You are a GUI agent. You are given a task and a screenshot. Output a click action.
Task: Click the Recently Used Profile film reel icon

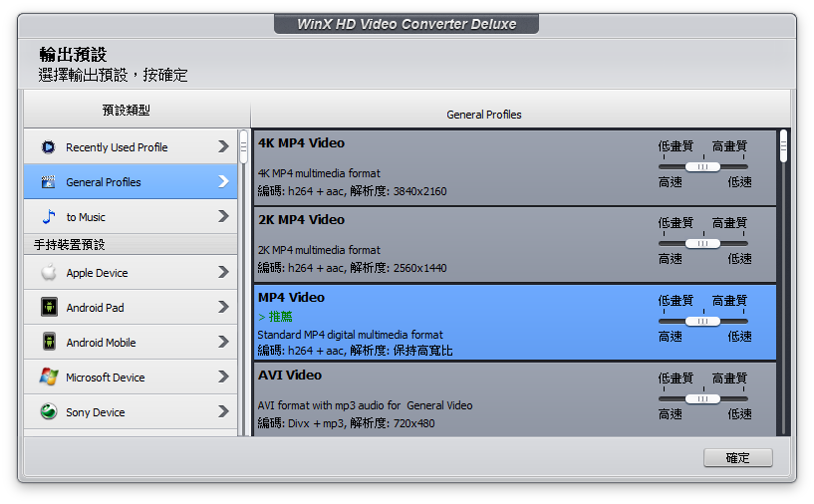(48, 147)
